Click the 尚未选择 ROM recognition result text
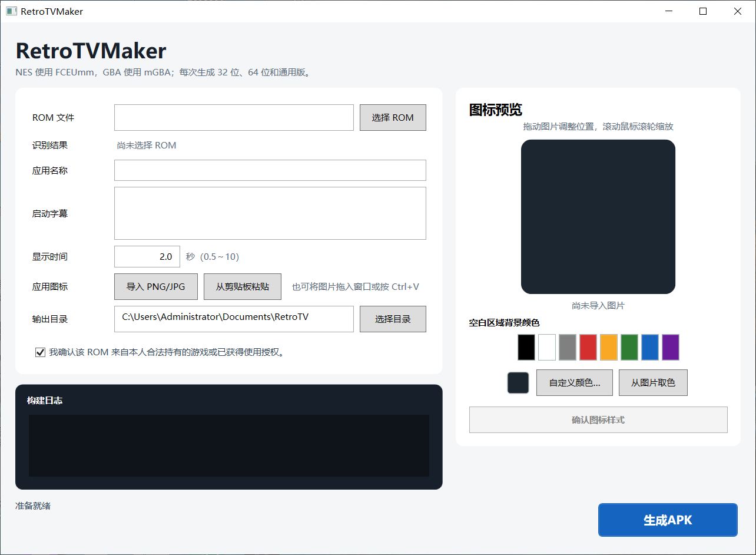This screenshot has height=555, width=756. tap(147, 145)
